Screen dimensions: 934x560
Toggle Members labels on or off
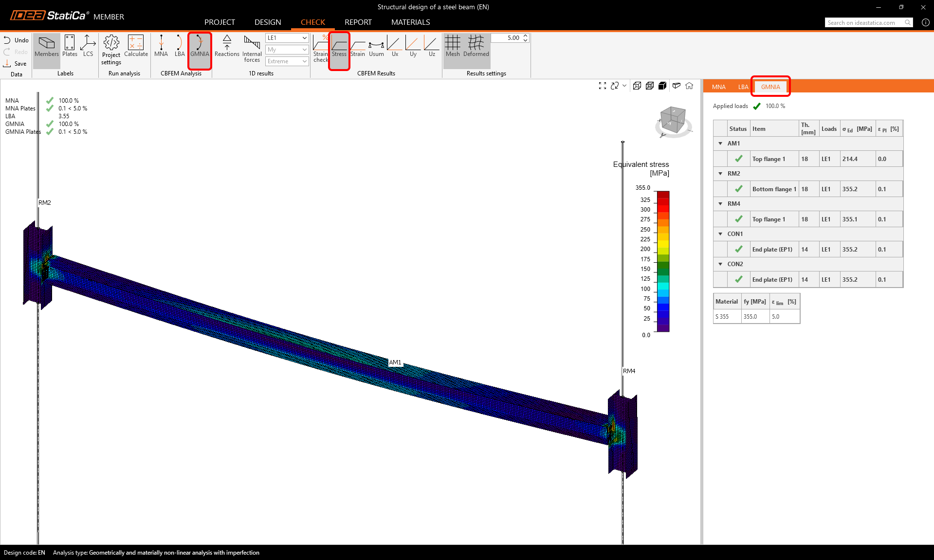tap(47, 46)
